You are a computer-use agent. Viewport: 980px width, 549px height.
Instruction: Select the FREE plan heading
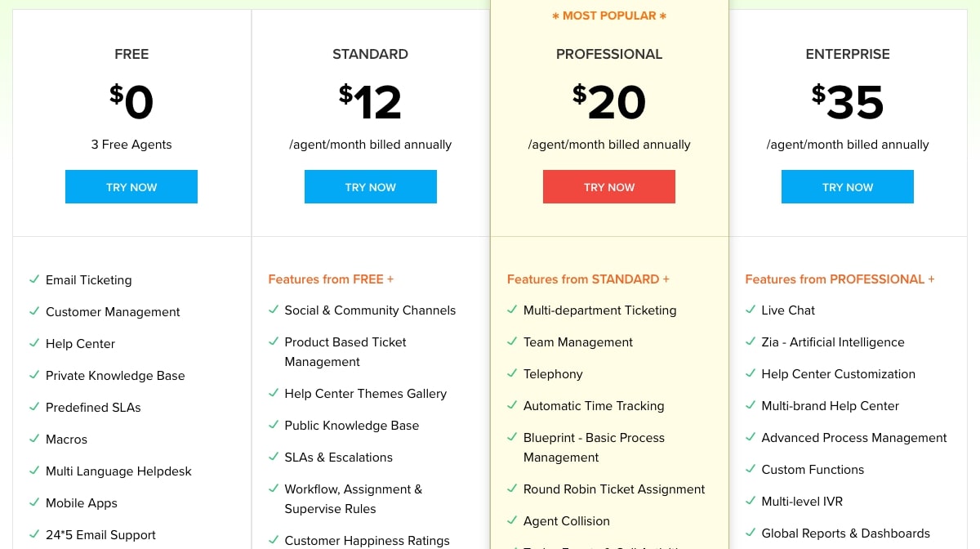pyautogui.click(x=131, y=54)
